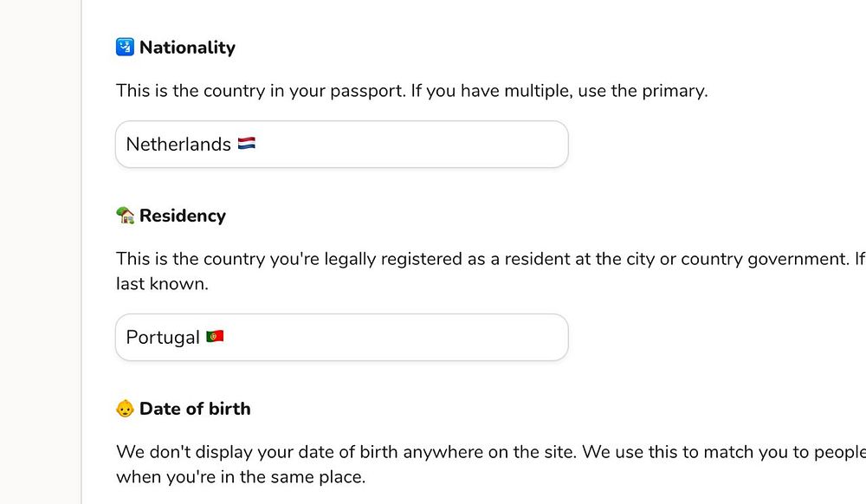The width and height of the screenshot is (866, 504).
Task: Click the passport control emoji beside Nationality
Action: [x=125, y=48]
